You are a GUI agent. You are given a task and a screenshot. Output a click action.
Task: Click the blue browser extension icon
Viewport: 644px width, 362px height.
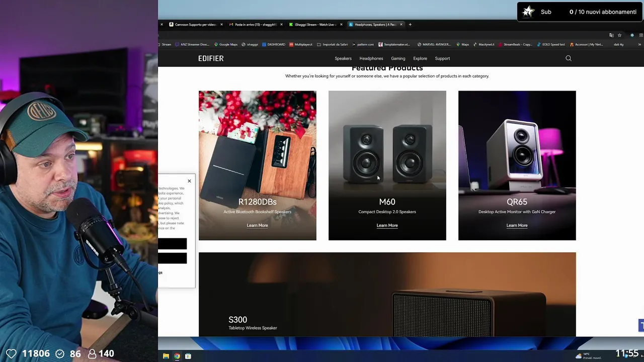(x=632, y=35)
